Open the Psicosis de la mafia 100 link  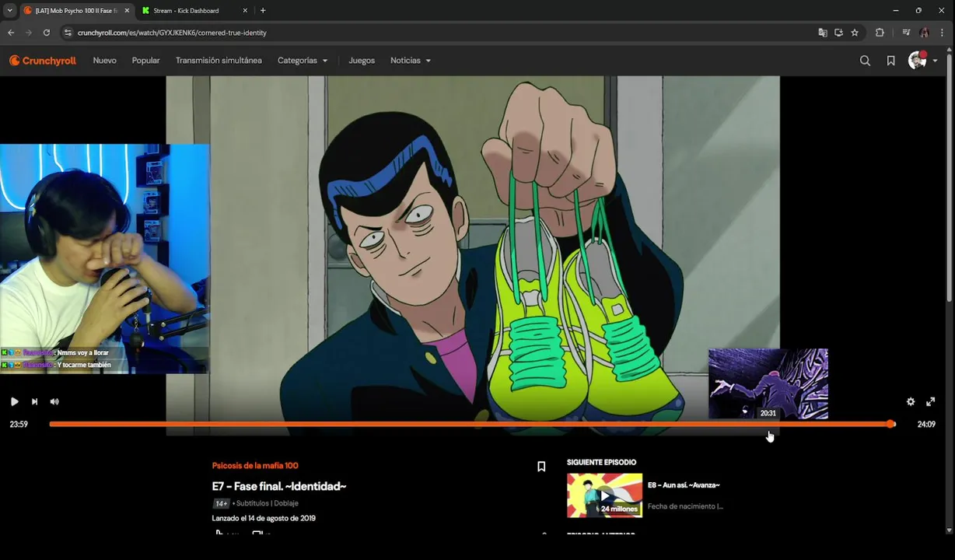255,465
